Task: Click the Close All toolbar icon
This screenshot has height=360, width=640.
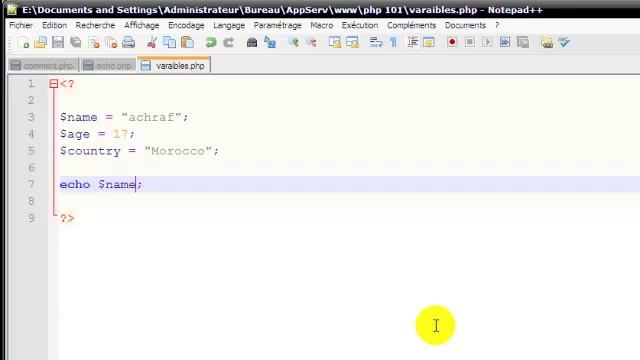Action: click(111, 42)
